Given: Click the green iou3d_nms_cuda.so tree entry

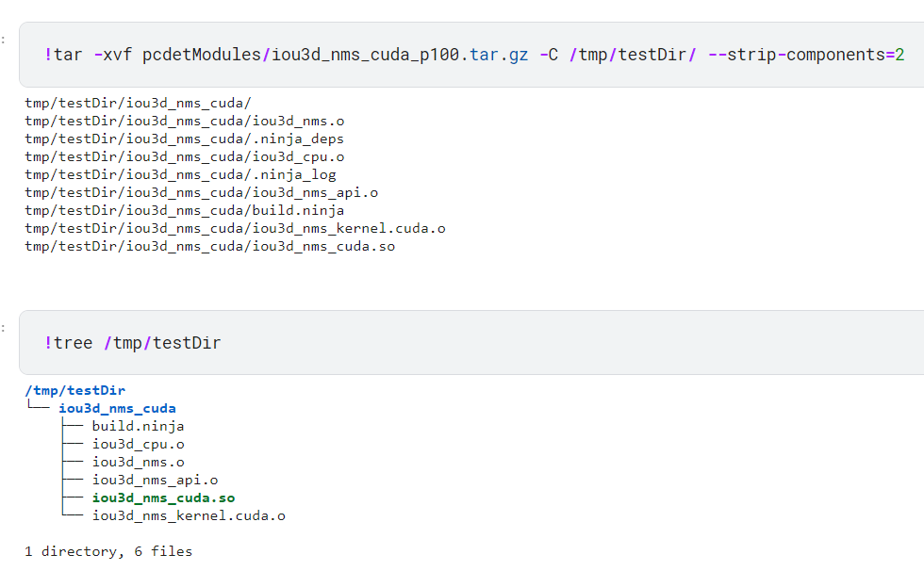Looking at the screenshot, I should 163,498.
